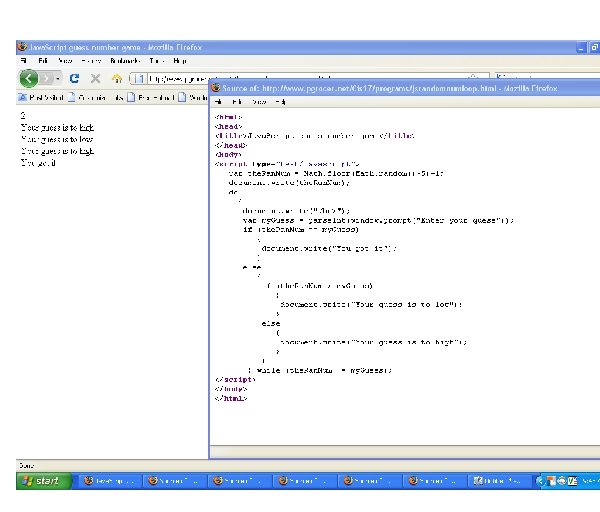Screen dimensions: 600x512
Task: Open View menu in the Source window
Action: (259, 102)
